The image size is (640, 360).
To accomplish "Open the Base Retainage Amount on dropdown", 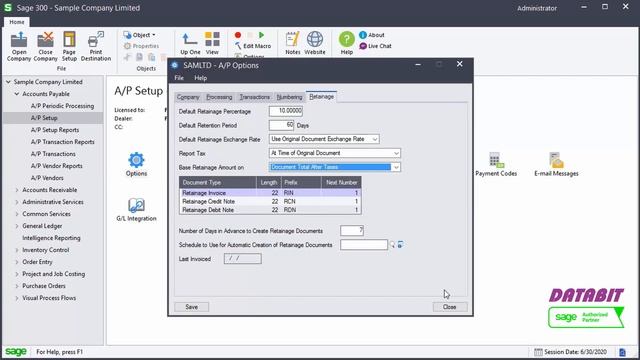I will click(396, 167).
